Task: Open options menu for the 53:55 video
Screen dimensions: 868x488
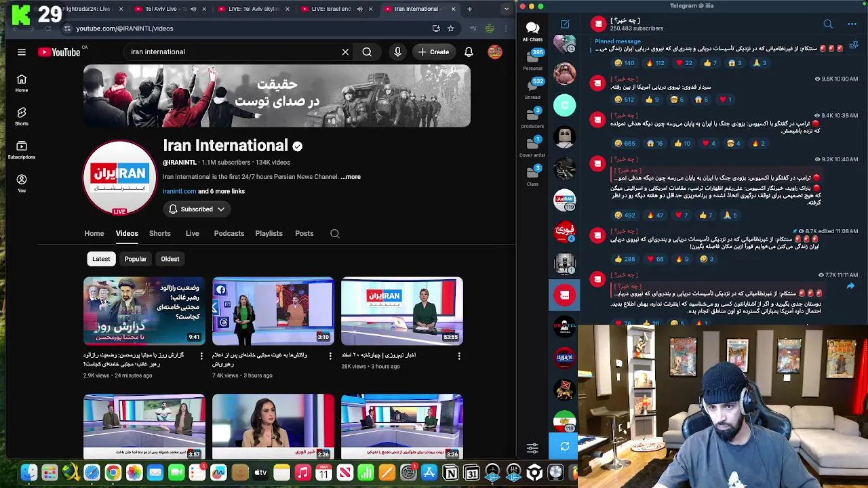Action: pyautogui.click(x=459, y=356)
